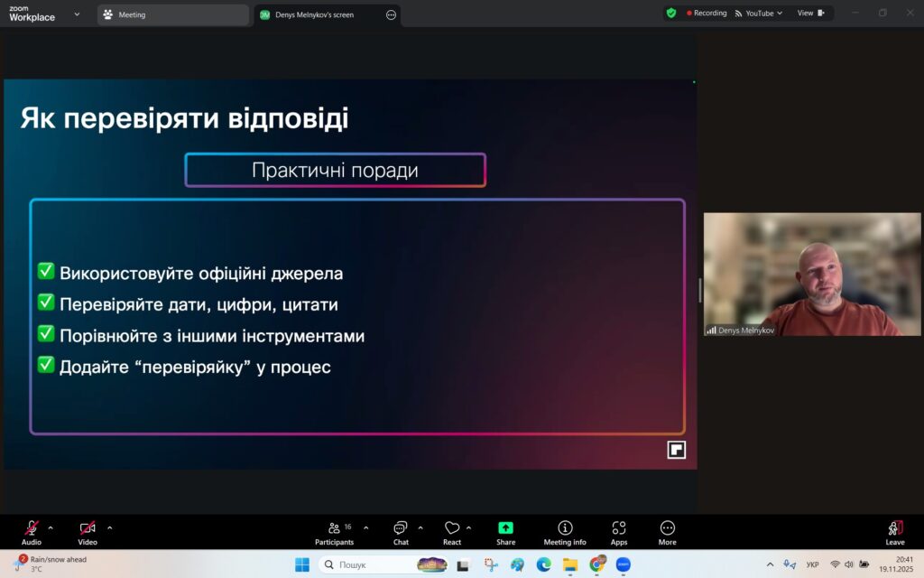Expand audio options arrow next to Audio

coord(51,527)
